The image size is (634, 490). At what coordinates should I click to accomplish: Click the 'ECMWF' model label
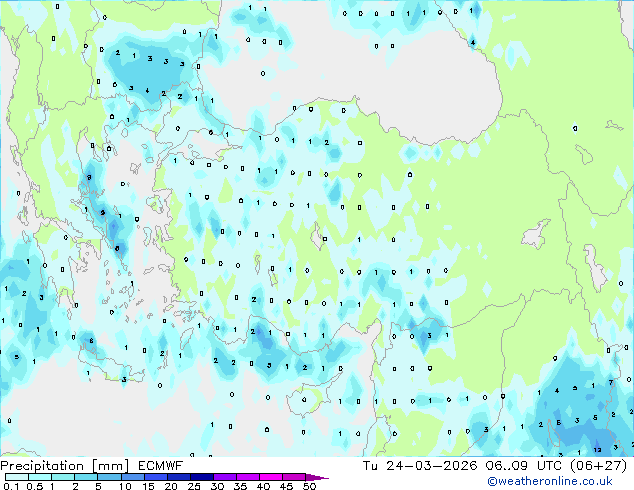coord(161,466)
